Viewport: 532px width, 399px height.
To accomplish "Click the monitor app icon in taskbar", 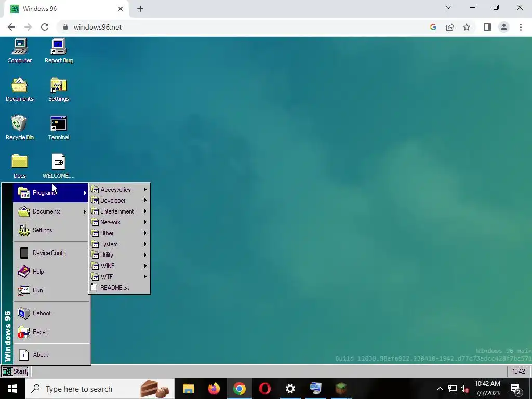I will click(315, 389).
